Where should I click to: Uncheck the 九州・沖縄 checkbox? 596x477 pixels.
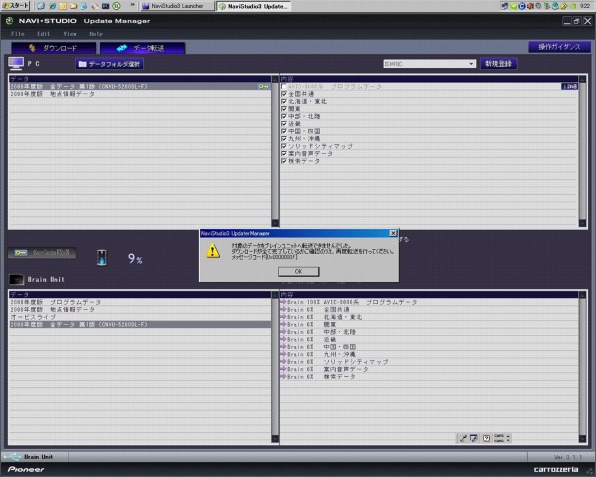pyautogui.click(x=284, y=138)
